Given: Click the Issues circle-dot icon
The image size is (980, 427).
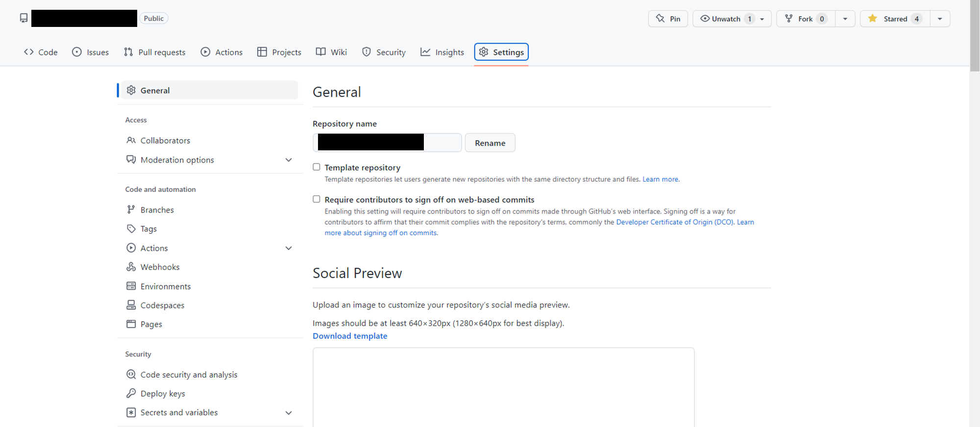Looking at the screenshot, I should (x=77, y=52).
